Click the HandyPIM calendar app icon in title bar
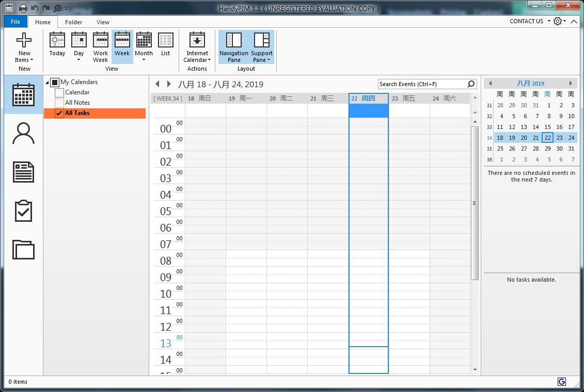The image size is (584, 392). click(x=9, y=8)
